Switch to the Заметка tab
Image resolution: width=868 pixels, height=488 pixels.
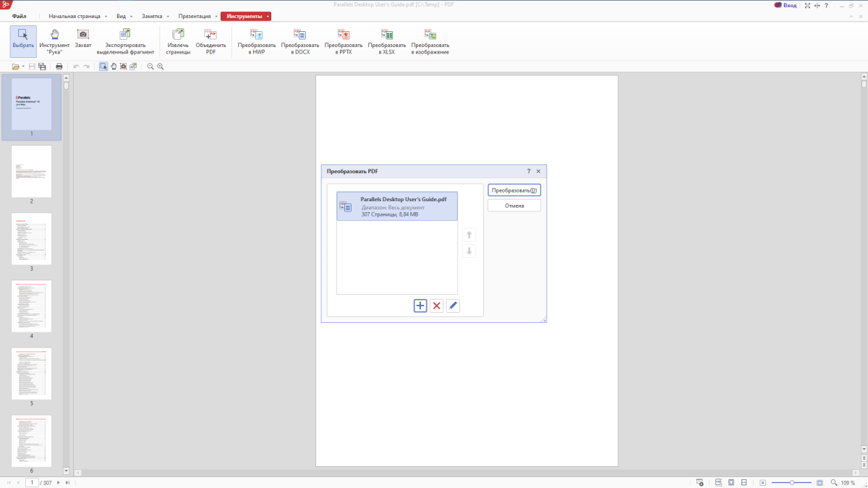click(x=152, y=16)
